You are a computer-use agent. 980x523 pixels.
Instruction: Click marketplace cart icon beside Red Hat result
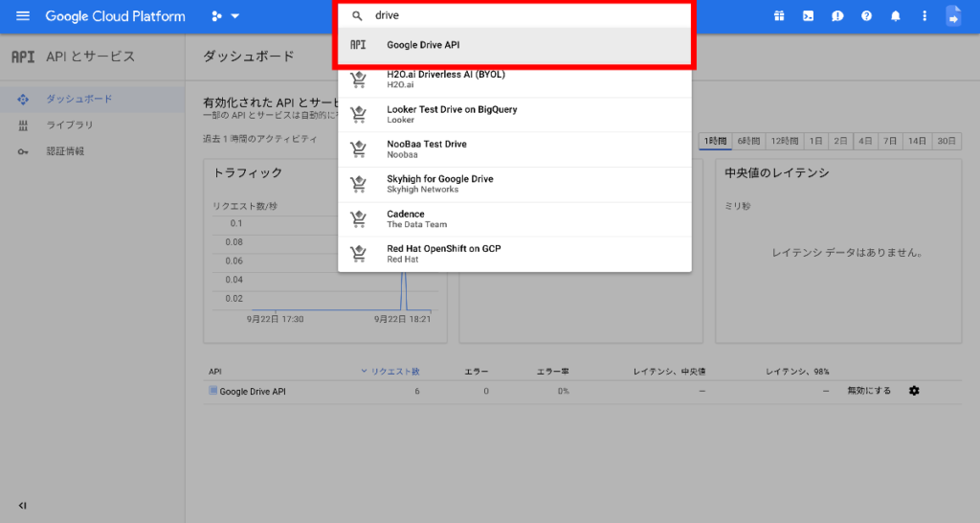[358, 254]
